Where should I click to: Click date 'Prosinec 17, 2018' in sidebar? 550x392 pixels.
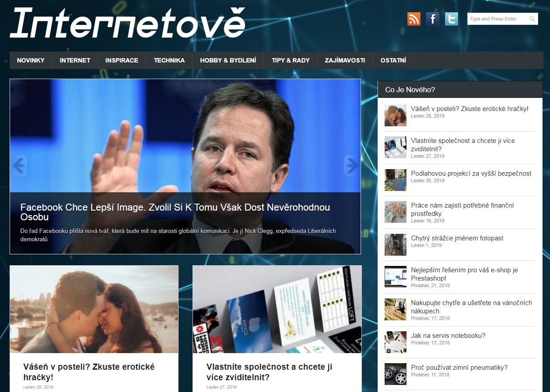tap(430, 319)
